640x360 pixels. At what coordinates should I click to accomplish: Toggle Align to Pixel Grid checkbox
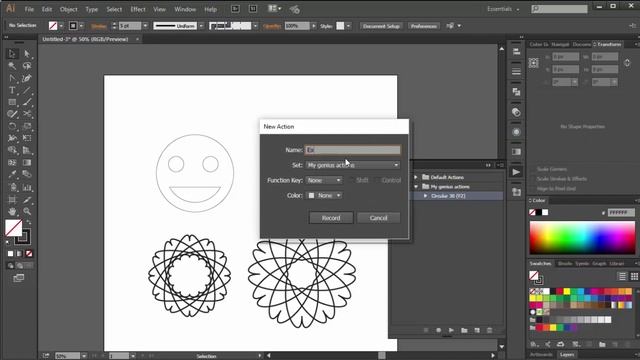tap(533, 189)
